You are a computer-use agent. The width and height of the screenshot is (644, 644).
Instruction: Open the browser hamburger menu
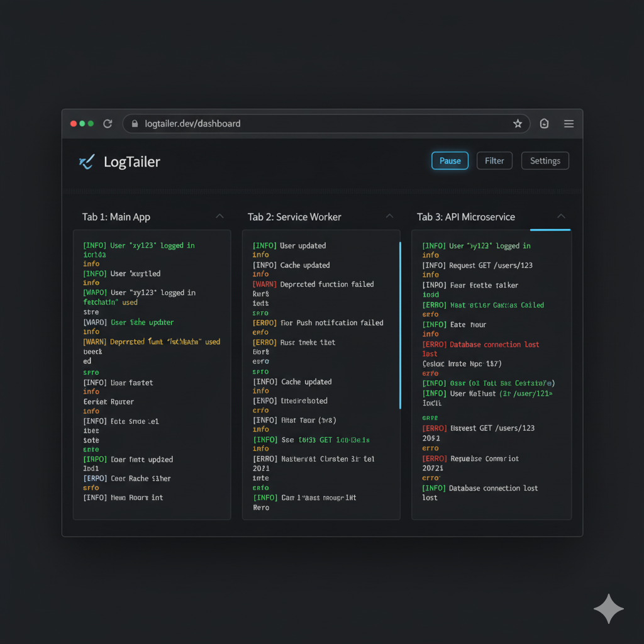pyautogui.click(x=569, y=123)
